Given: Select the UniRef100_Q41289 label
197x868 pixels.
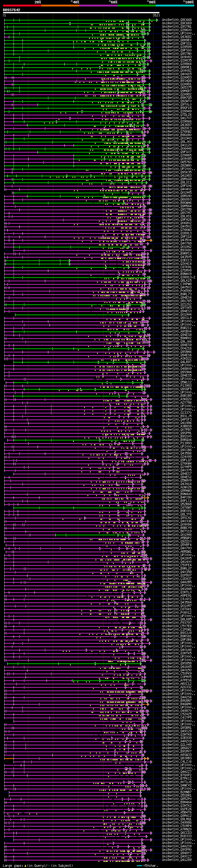Looking at the screenshot, I should pos(177,860).
